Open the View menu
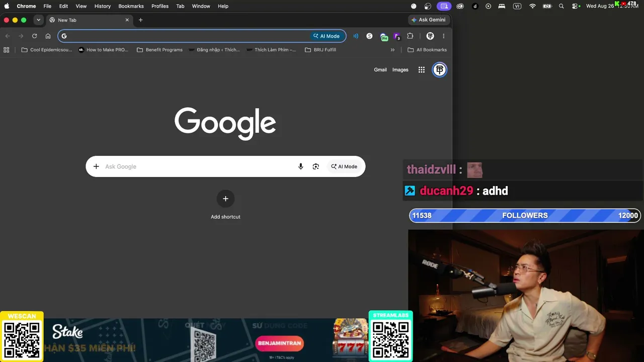Viewport: 644px width, 362px height. click(x=81, y=6)
